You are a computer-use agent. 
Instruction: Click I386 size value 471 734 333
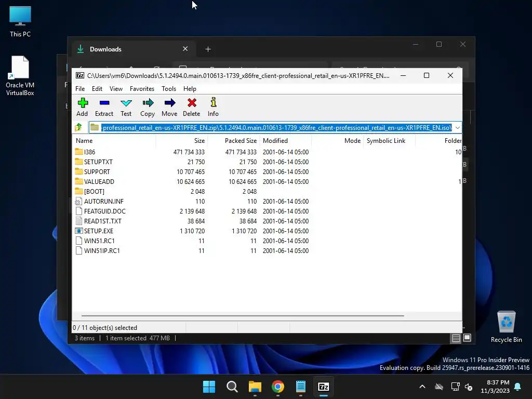pos(189,152)
